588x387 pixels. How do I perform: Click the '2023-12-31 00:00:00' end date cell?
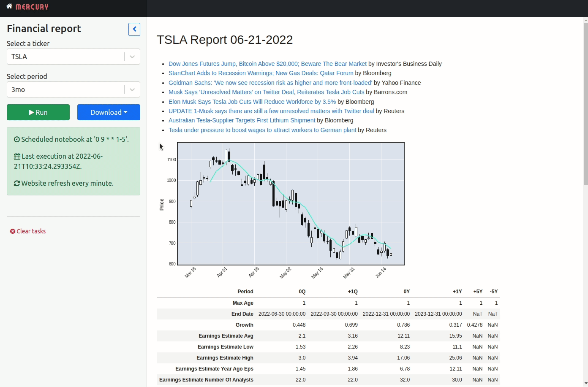coord(438,314)
